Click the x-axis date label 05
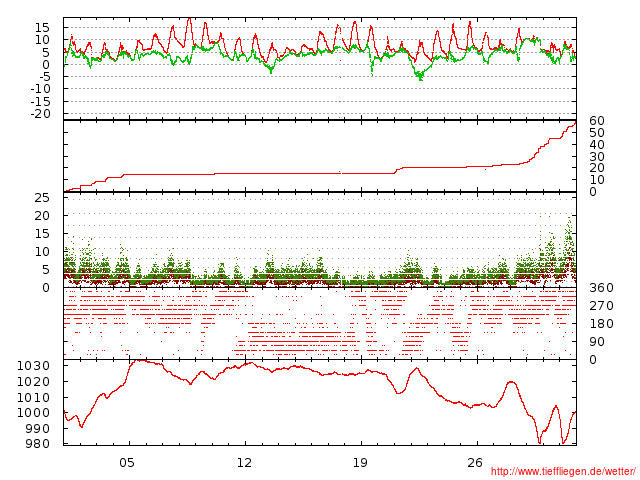Viewport: 640px width, 480px height. (x=127, y=463)
